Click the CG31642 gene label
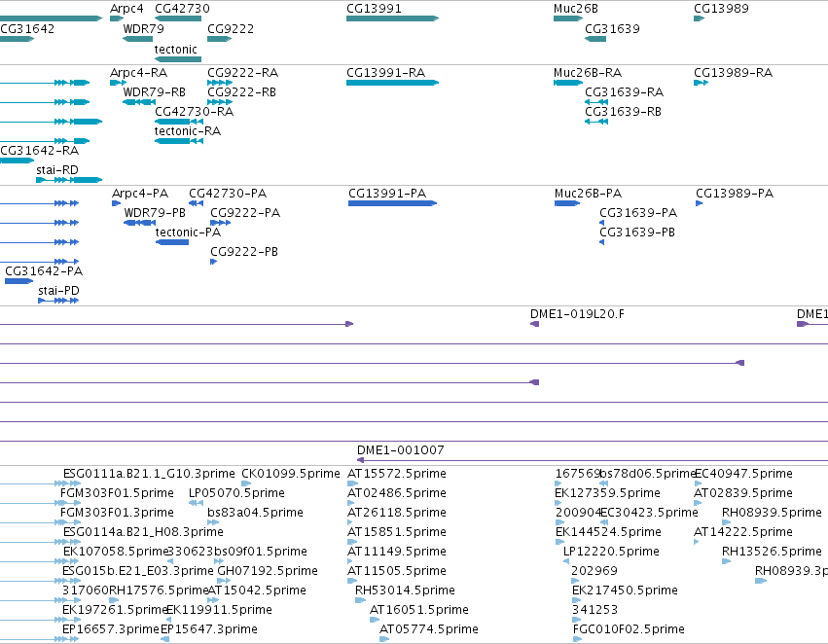Image resolution: width=828 pixels, height=644 pixels. click(27, 29)
